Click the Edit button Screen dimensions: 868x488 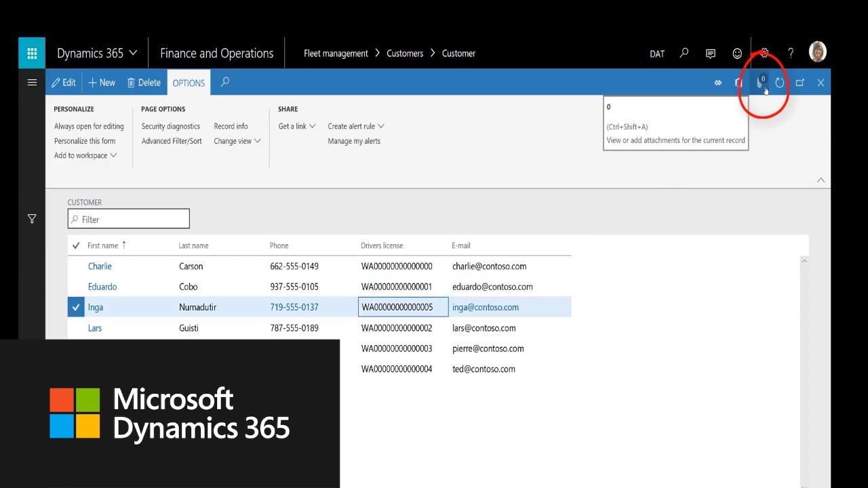pyautogui.click(x=64, y=83)
